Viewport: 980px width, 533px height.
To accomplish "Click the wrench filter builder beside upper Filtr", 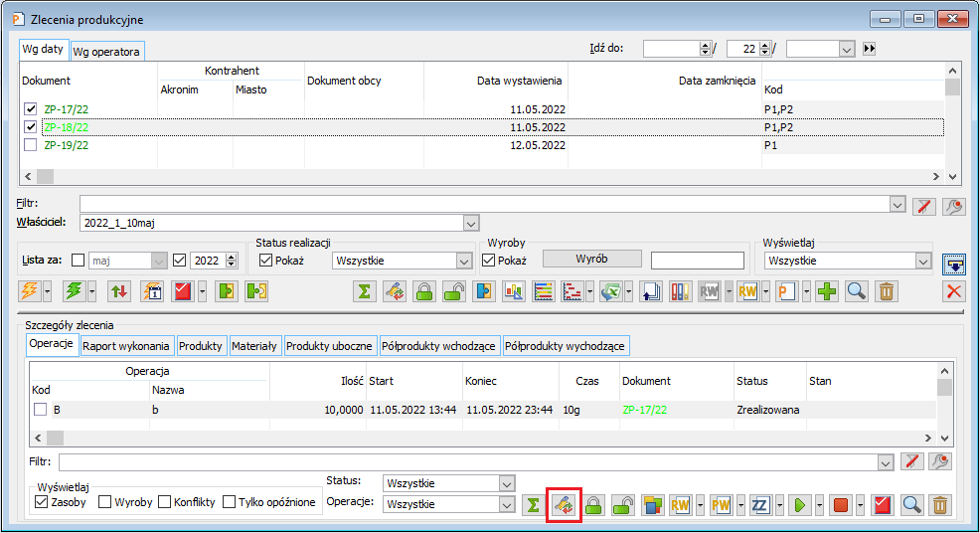I will [x=954, y=206].
